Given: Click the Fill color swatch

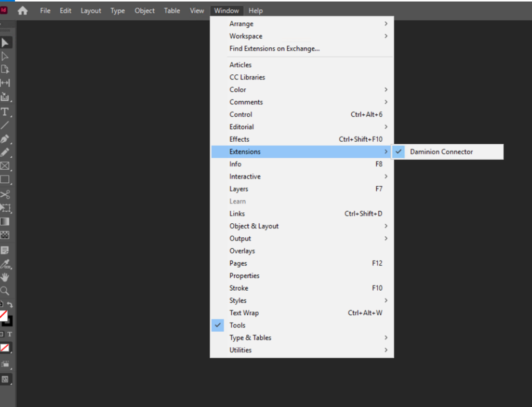Looking at the screenshot, I should coord(3,315).
